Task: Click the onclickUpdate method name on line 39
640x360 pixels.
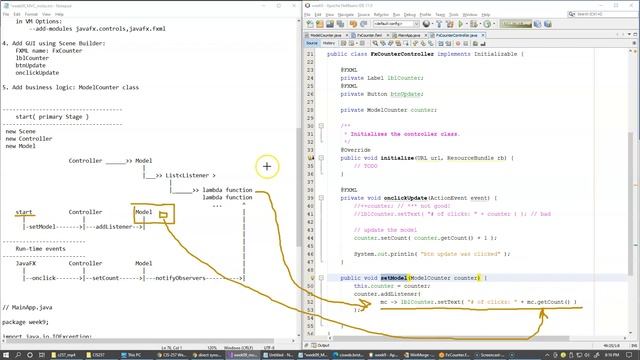Action: point(405,198)
